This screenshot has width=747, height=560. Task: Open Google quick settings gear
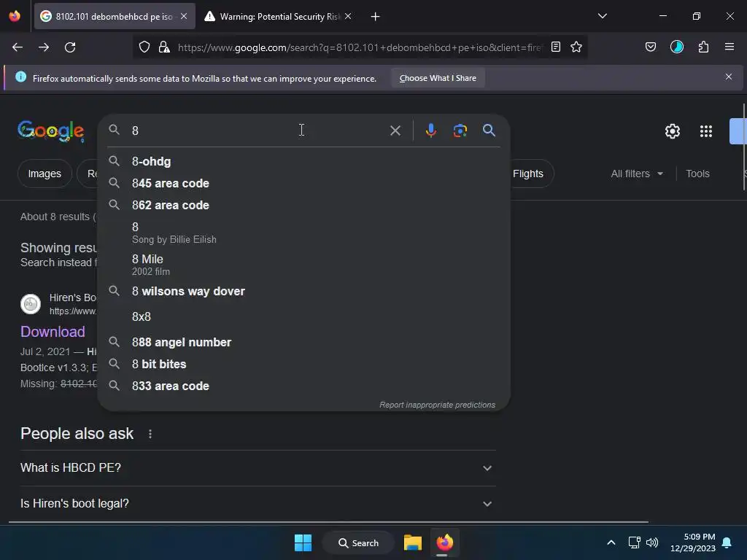click(x=672, y=131)
